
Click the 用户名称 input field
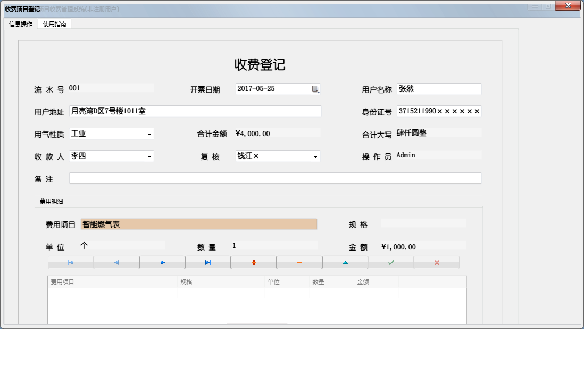(439, 89)
